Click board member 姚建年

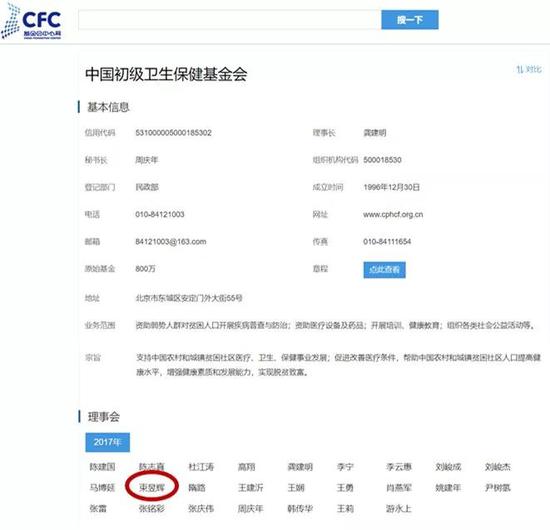pyautogui.click(x=448, y=488)
